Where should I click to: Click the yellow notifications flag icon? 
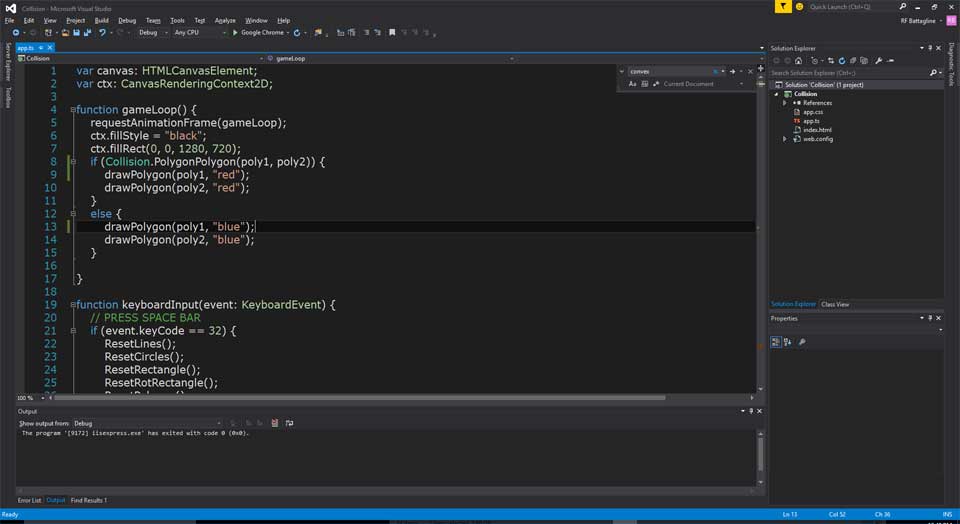click(x=783, y=7)
